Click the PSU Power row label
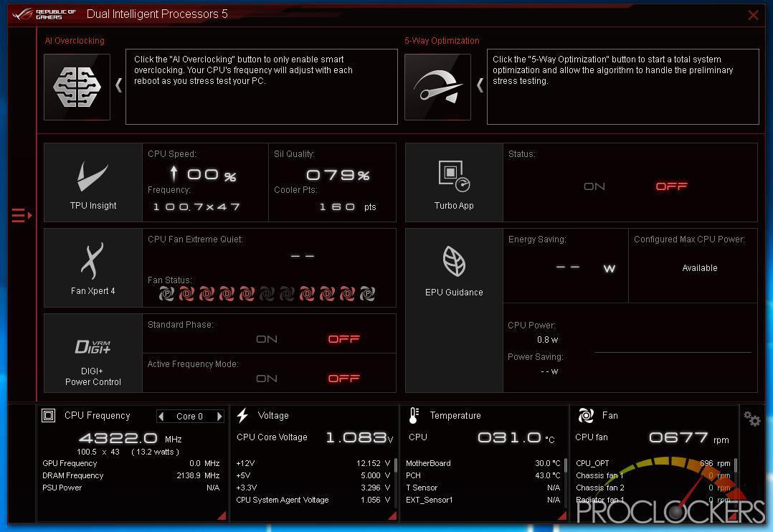 click(x=62, y=488)
